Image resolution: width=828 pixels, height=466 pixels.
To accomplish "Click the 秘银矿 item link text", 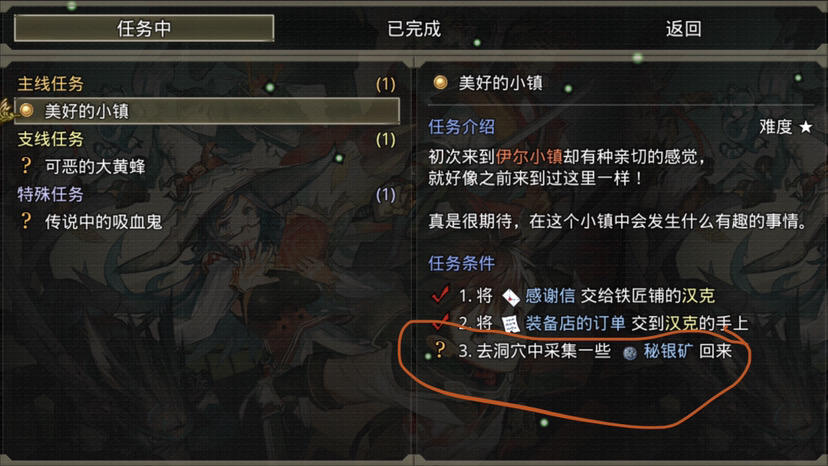I will click(x=668, y=351).
